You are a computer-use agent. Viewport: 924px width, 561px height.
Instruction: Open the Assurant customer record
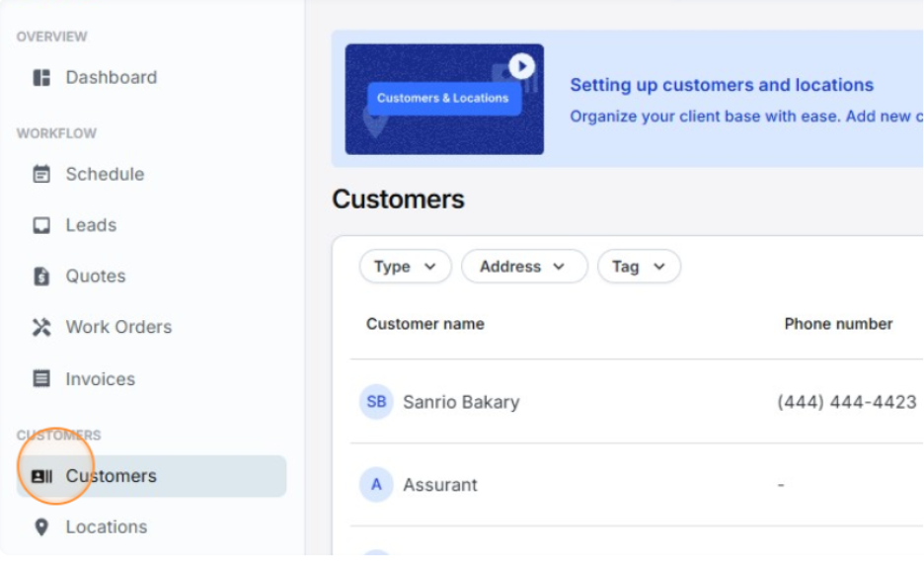[x=440, y=485]
